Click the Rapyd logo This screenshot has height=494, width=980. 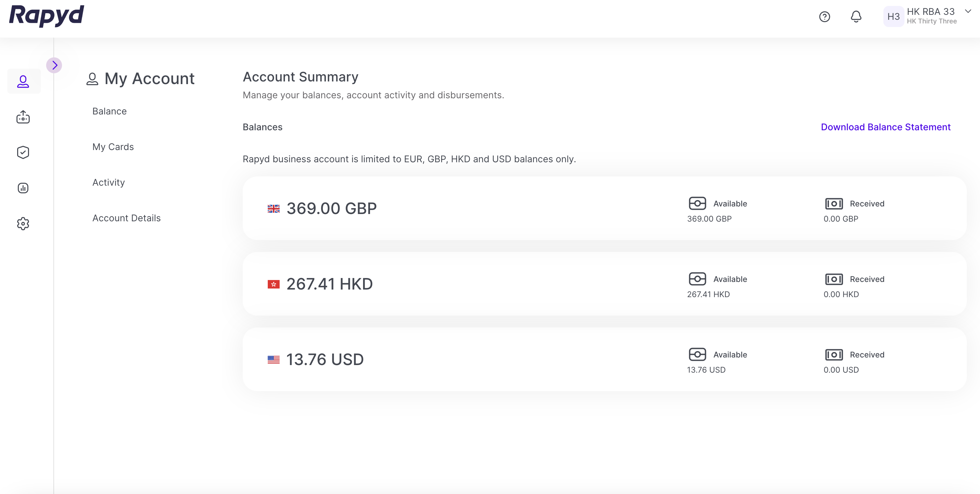[x=46, y=16]
